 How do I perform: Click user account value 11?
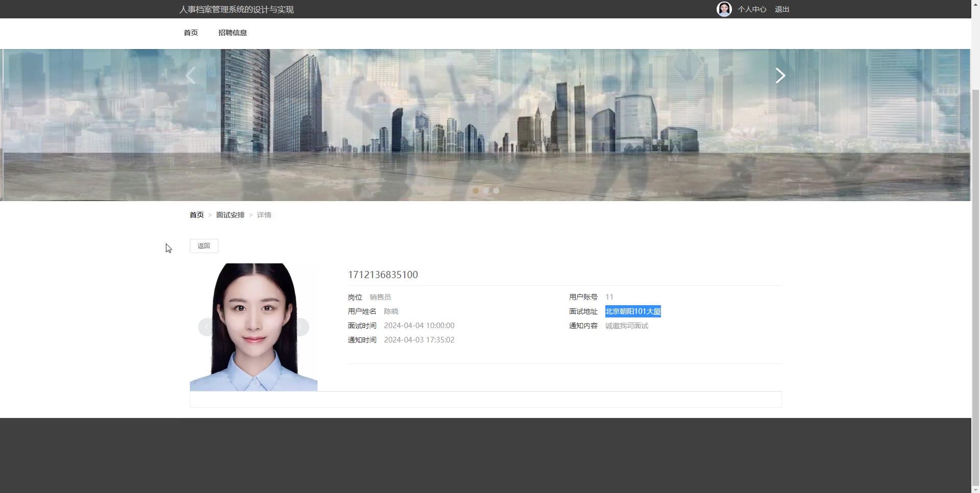point(609,297)
